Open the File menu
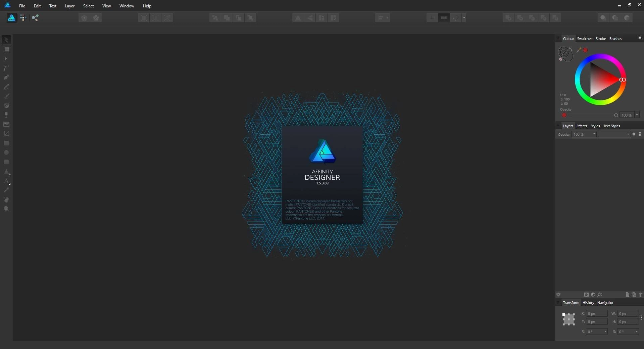The height and width of the screenshot is (349, 644). click(22, 6)
